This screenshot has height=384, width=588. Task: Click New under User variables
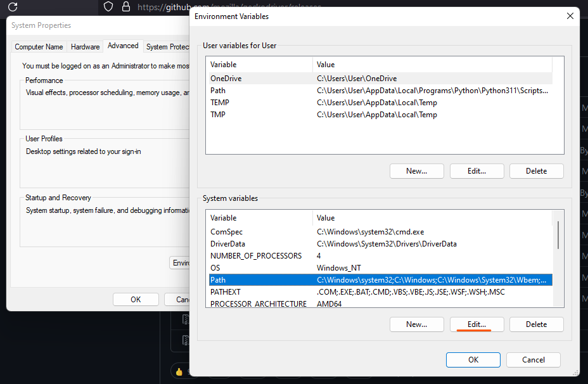click(x=416, y=171)
